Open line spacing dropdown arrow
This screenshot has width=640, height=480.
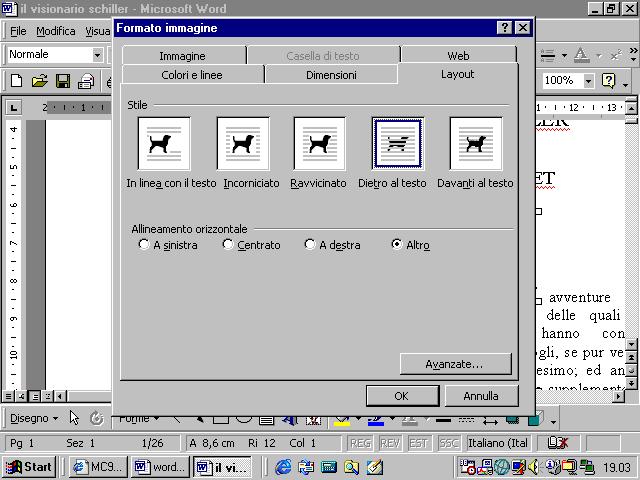click(x=564, y=55)
